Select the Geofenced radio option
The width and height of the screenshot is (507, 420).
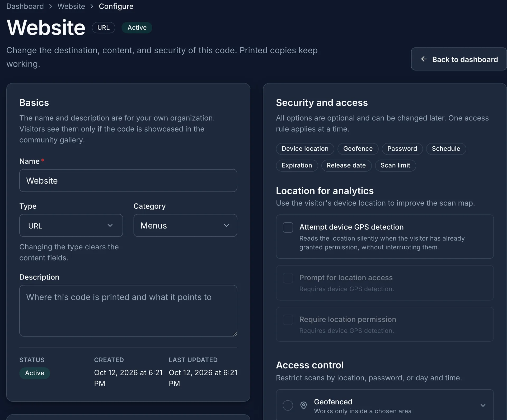click(x=288, y=405)
